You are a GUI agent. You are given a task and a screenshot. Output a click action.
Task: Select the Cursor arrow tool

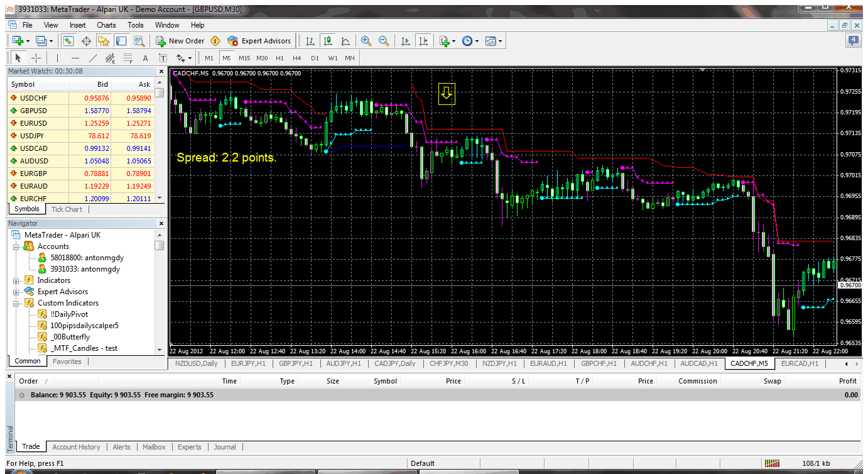(x=18, y=58)
